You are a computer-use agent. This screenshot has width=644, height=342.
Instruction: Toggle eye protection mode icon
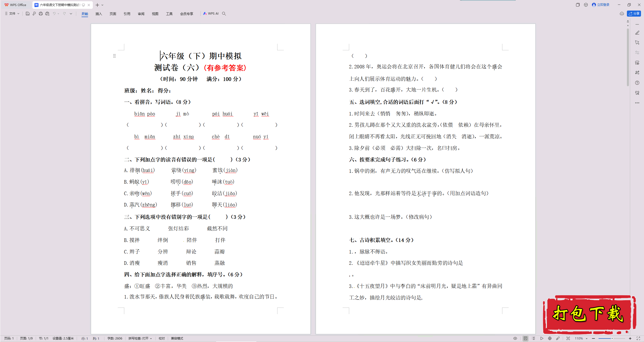point(515,338)
